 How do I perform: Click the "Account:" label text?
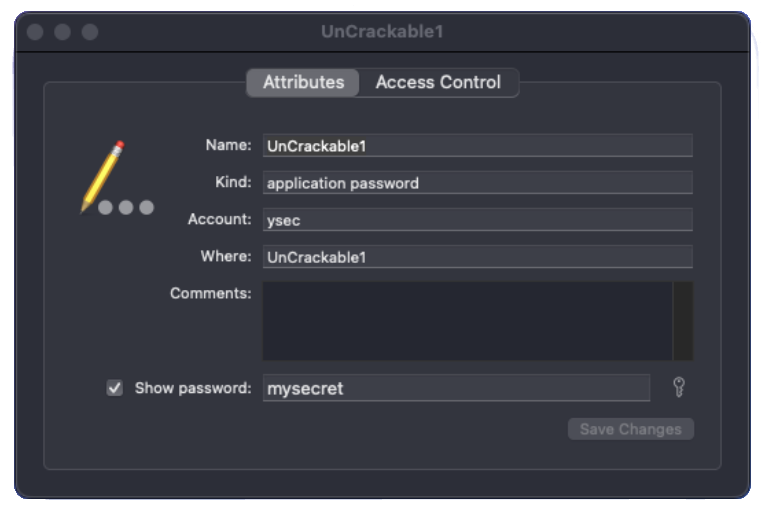point(219,219)
